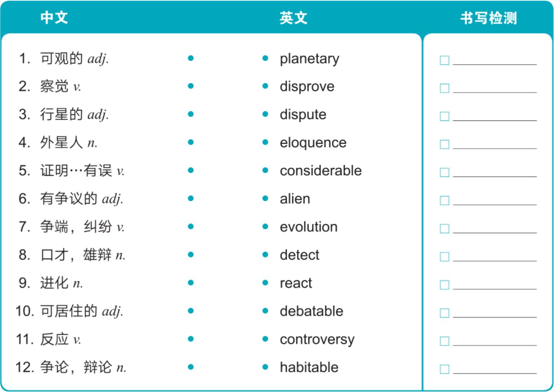Screen dimensions: 554x392
Task: Select the dot after 外星人 n.
Action: click(191, 143)
